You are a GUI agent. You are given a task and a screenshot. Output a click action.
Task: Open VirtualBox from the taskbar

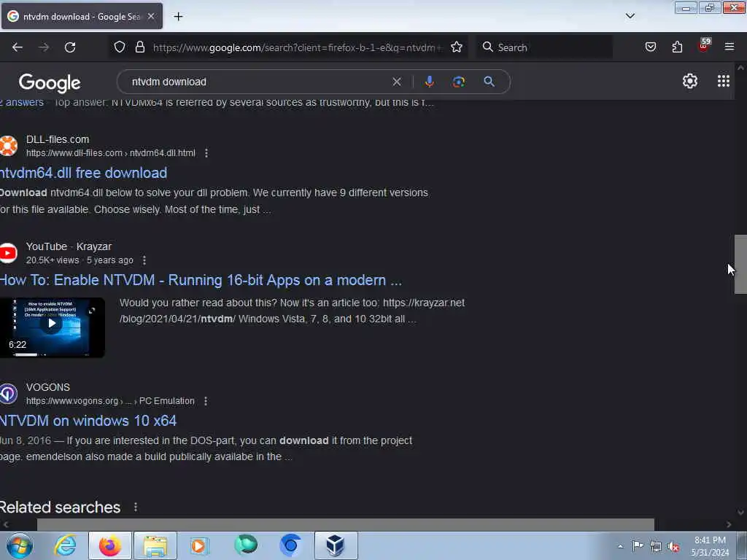tap(336, 545)
